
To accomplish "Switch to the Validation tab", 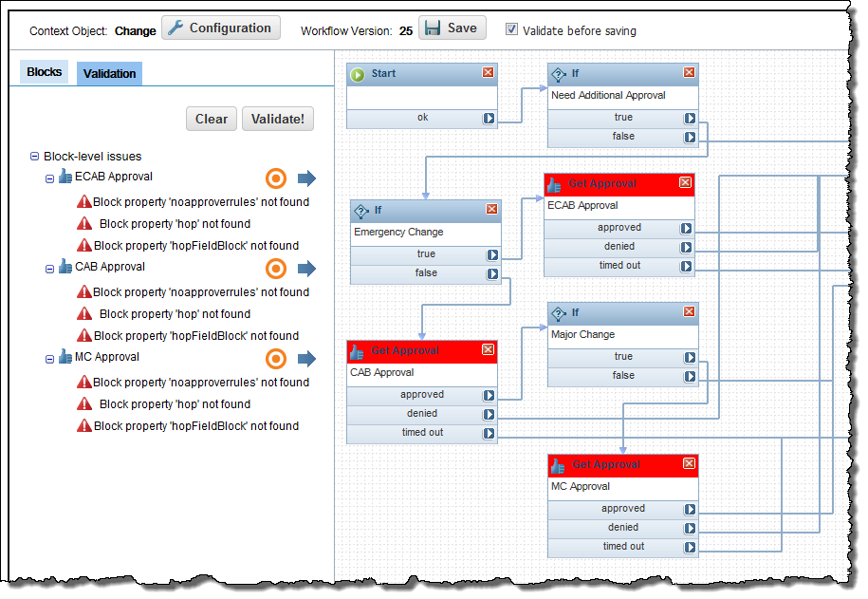I will point(107,72).
